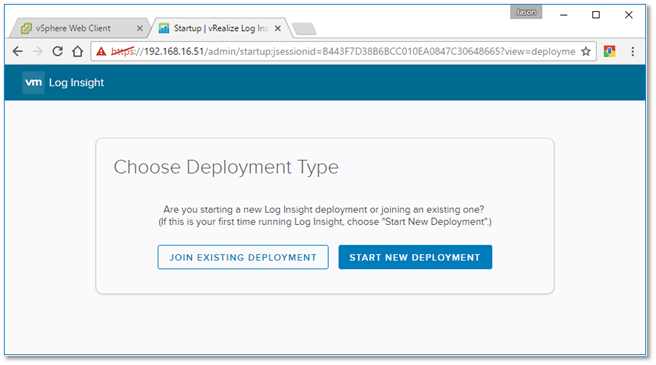
Task: Click the vSphere Web Client tab favicon
Action: pos(26,28)
